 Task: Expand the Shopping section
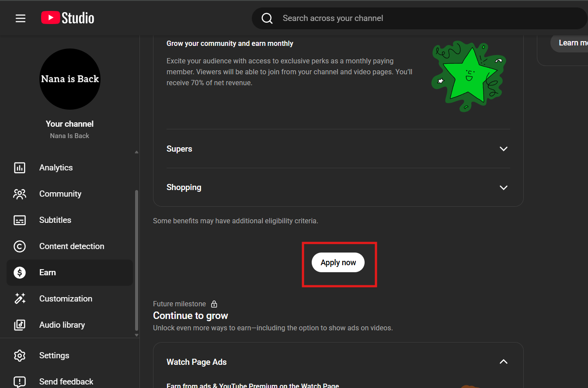(x=503, y=187)
